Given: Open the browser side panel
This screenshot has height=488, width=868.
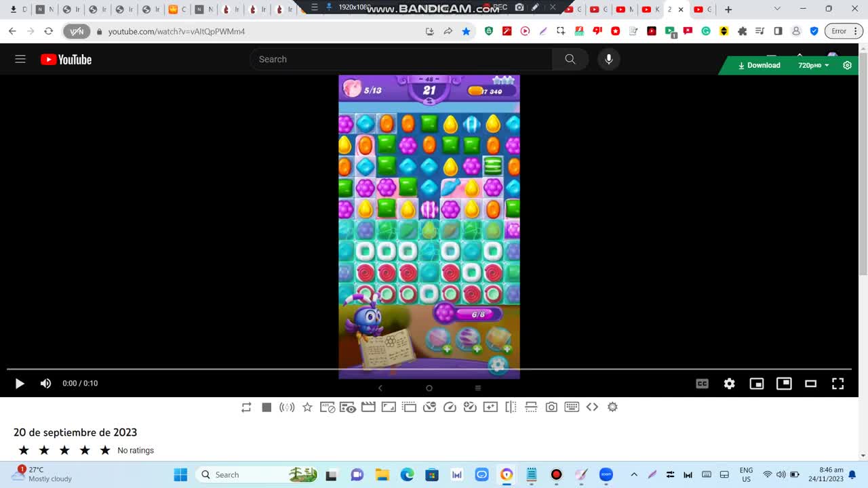Looking at the screenshot, I should (778, 31).
